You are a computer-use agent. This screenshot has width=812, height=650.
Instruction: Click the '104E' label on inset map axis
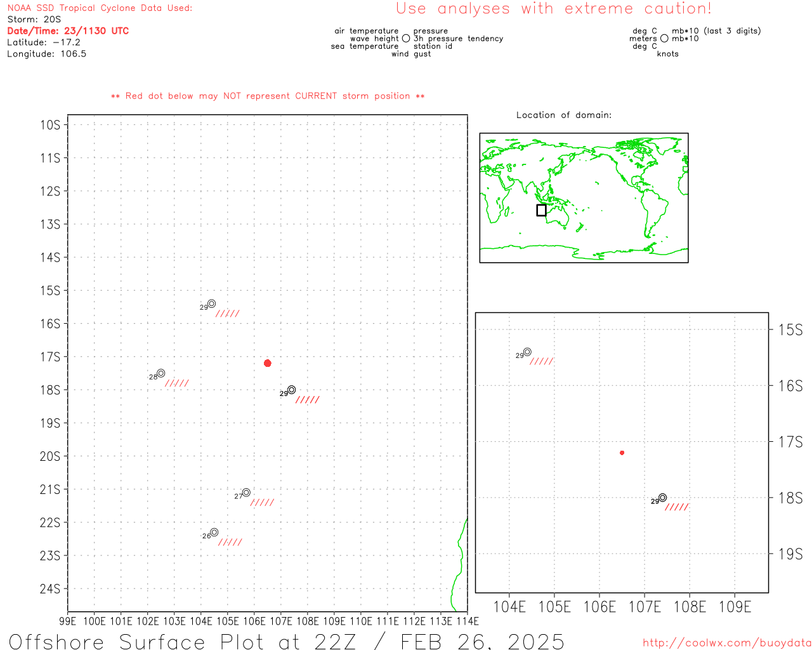pos(509,607)
